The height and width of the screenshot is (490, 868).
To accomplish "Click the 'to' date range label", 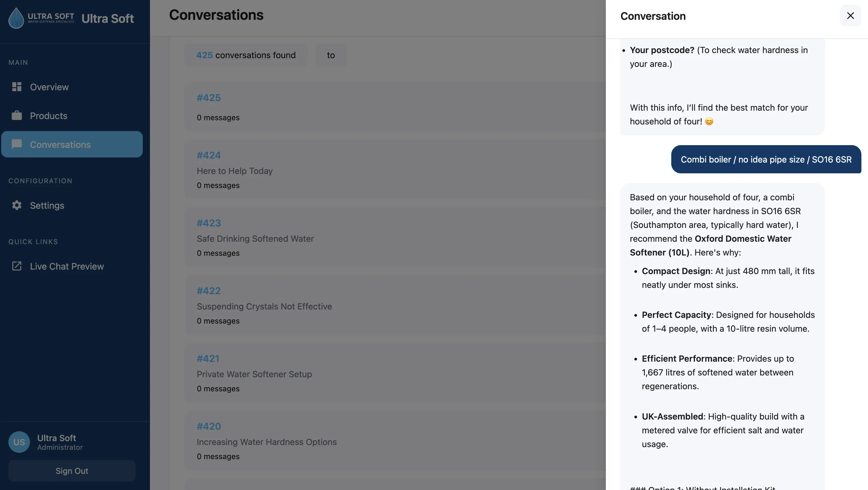I will [331, 55].
